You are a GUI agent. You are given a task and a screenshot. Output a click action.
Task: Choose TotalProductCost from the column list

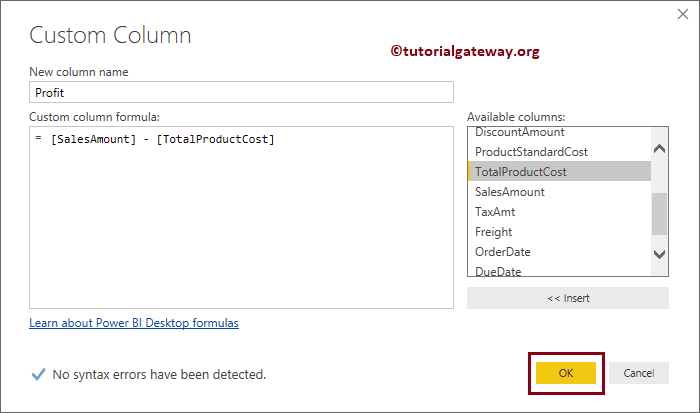(x=520, y=172)
